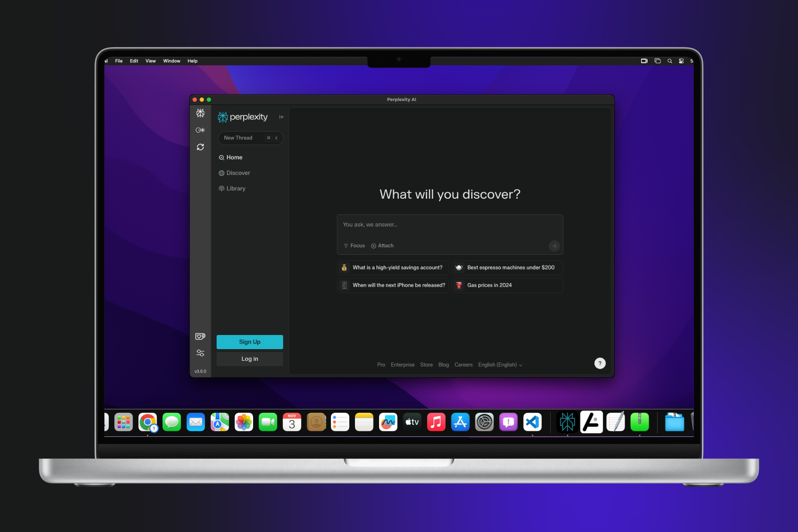Open the Discover section in the sidebar
This screenshot has width=798, height=532.
click(x=238, y=173)
